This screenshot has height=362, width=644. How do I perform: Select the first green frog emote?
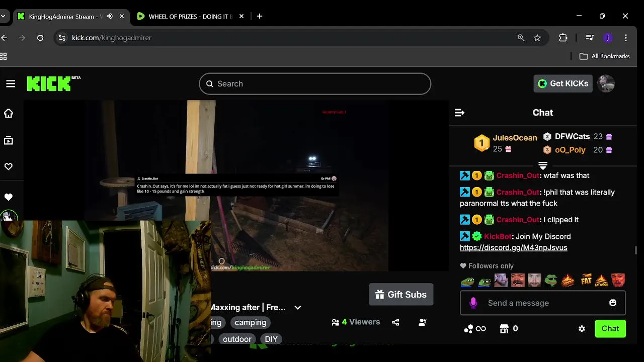tap(468, 280)
